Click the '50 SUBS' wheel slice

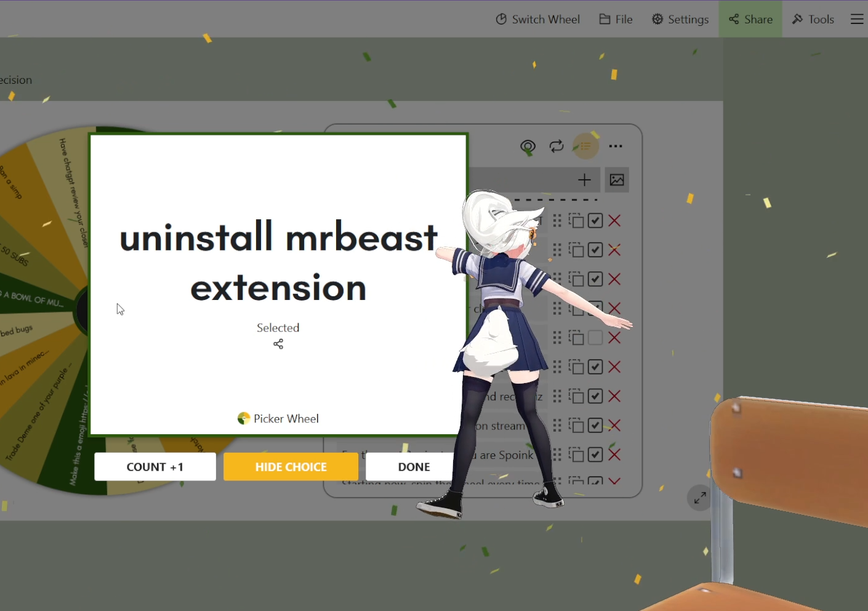click(x=15, y=255)
